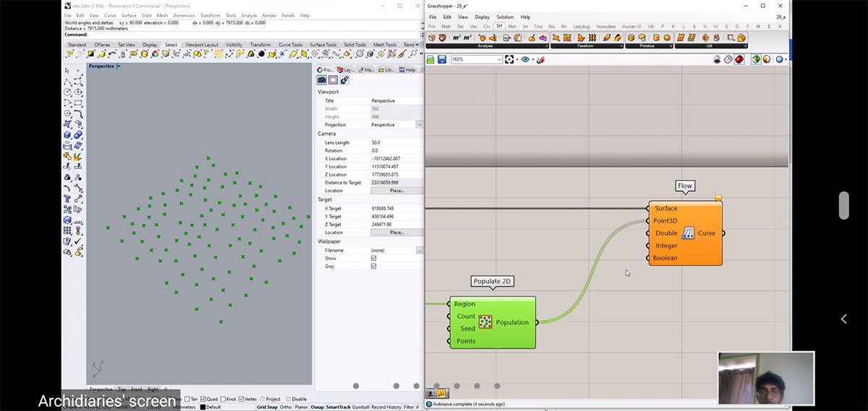Click the Populate 2D component icon

[x=485, y=322]
